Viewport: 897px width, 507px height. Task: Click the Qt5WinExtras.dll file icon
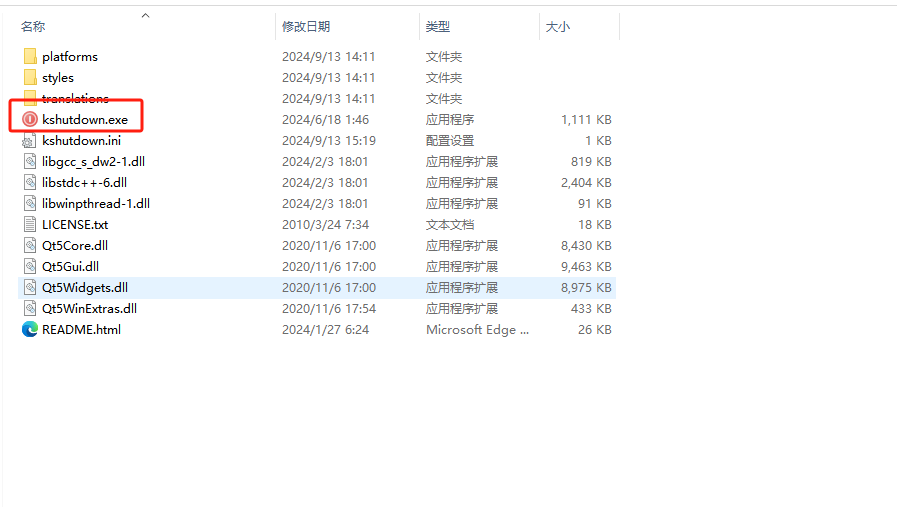coord(30,308)
